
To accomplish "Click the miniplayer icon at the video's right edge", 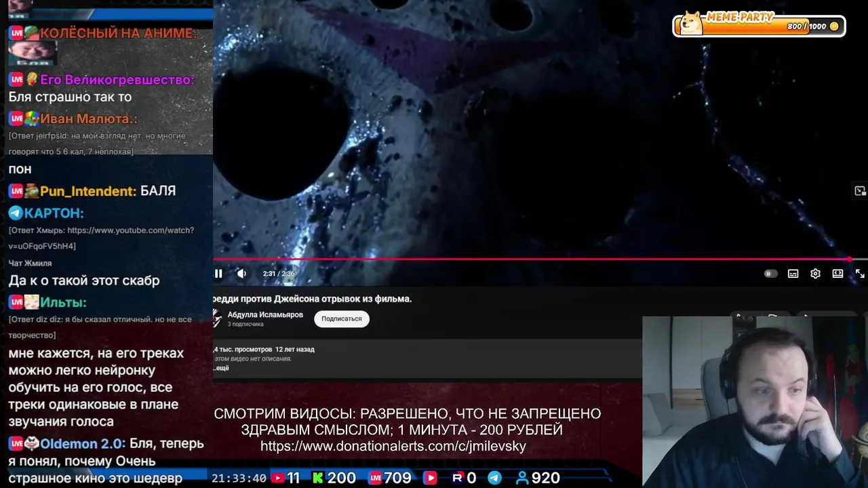I will (x=860, y=191).
